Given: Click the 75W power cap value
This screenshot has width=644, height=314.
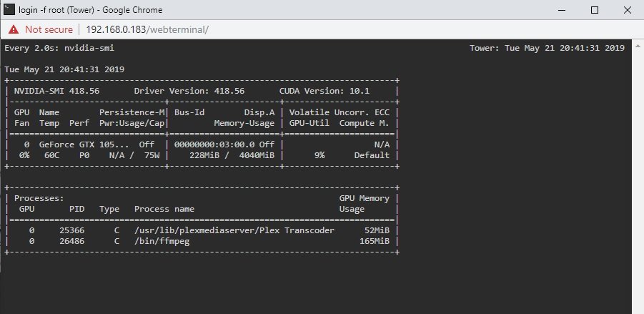Looking at the screenshot, I should point(152,155).
